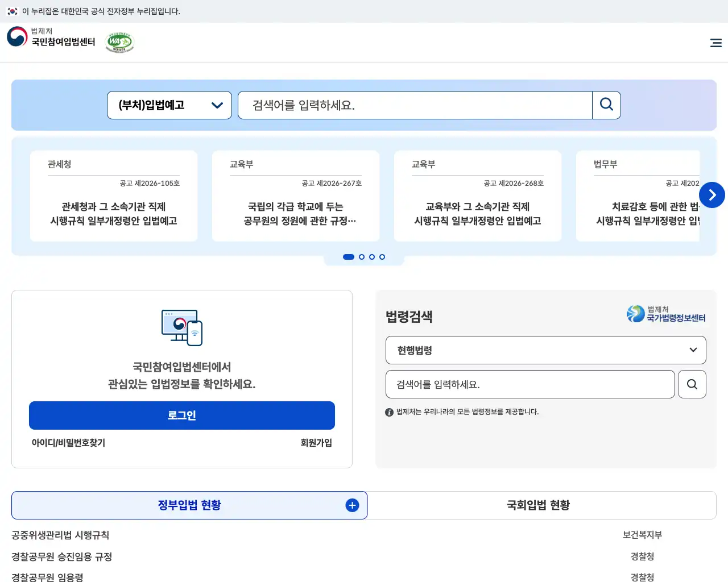Click the 법령검색 magnifier search button
Screen dimensions: 728x582
692,384
